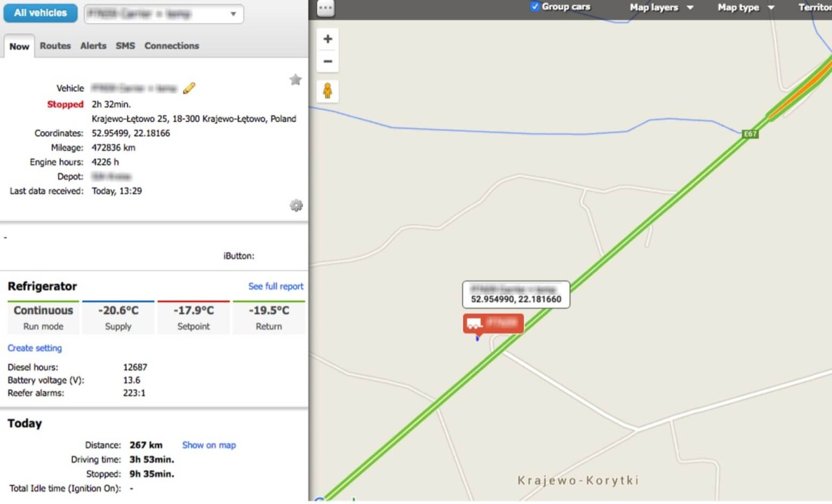The width and height of the screenshot is (832, 504).
Task: Toggle the Group cars checkbox
Action: coord(535,7)
